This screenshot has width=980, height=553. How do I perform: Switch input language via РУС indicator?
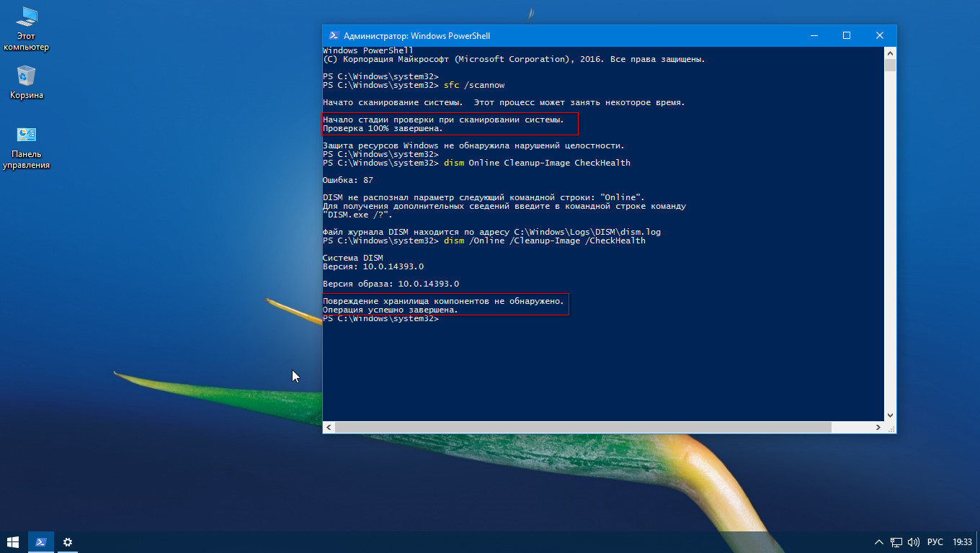935,542
